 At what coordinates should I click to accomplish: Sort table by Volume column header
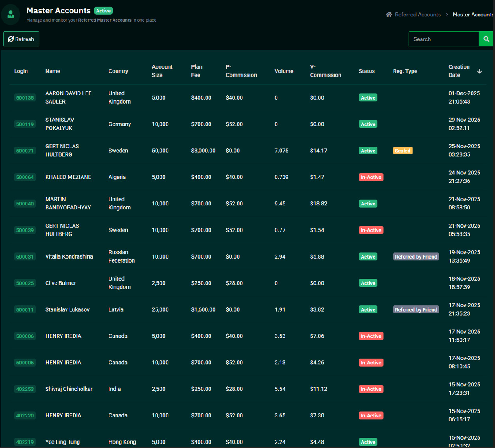pyautogui.click(x=284, y=71)
